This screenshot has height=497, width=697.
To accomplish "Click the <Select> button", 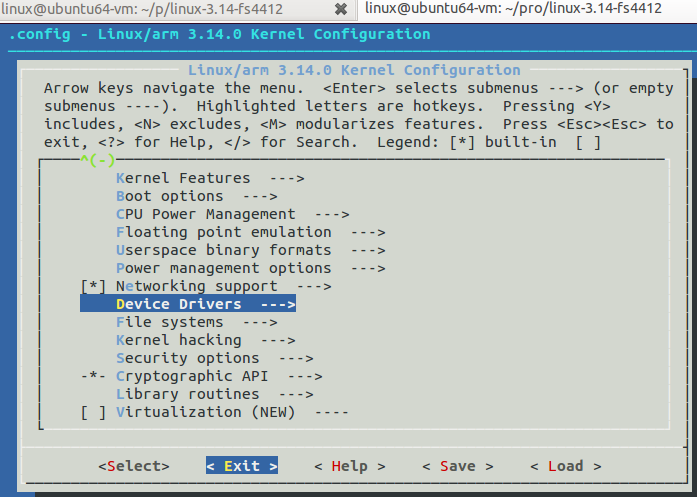I will [x=134, y=466].
